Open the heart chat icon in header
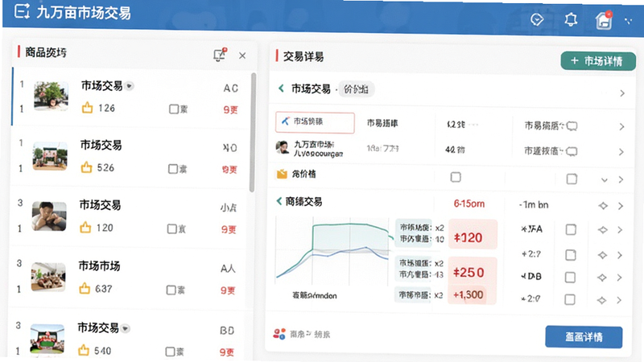 (x=537, y=19)
